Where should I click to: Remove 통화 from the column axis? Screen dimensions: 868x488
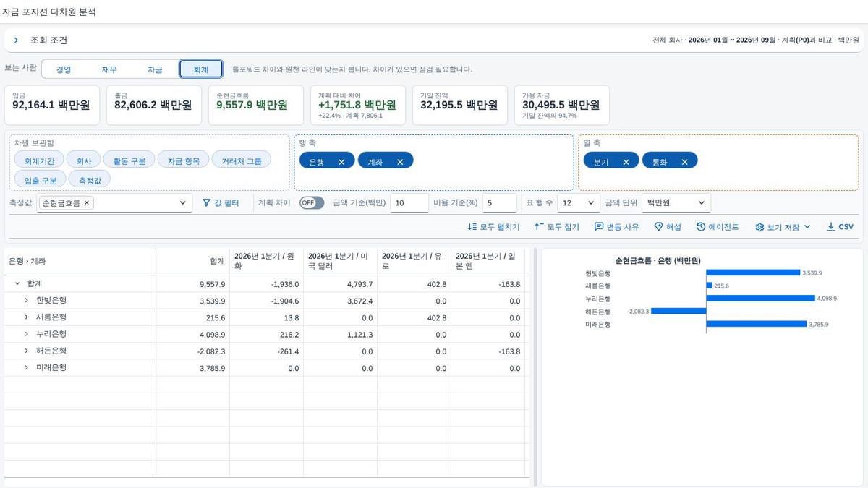coord(684,162)
